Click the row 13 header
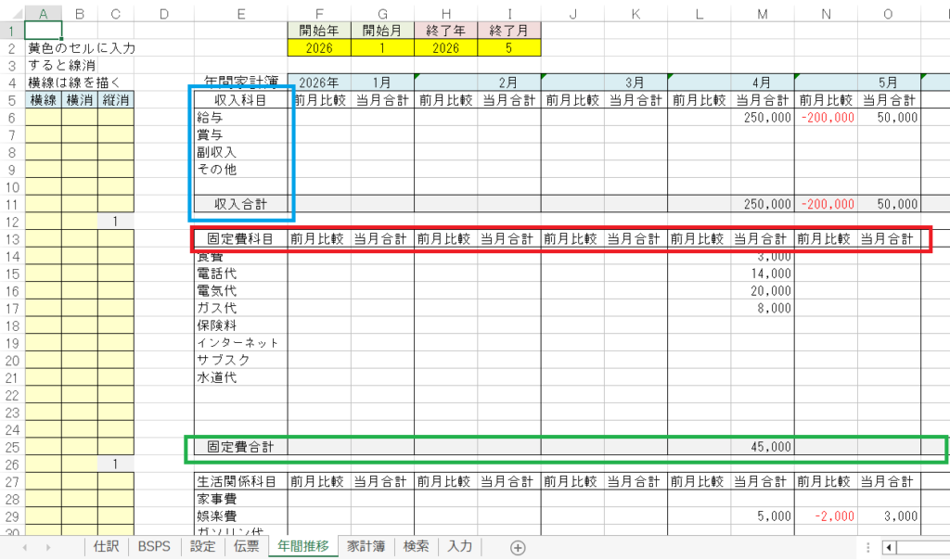Image resolution: width=950 pixels, height=560 pixels. 11,239
